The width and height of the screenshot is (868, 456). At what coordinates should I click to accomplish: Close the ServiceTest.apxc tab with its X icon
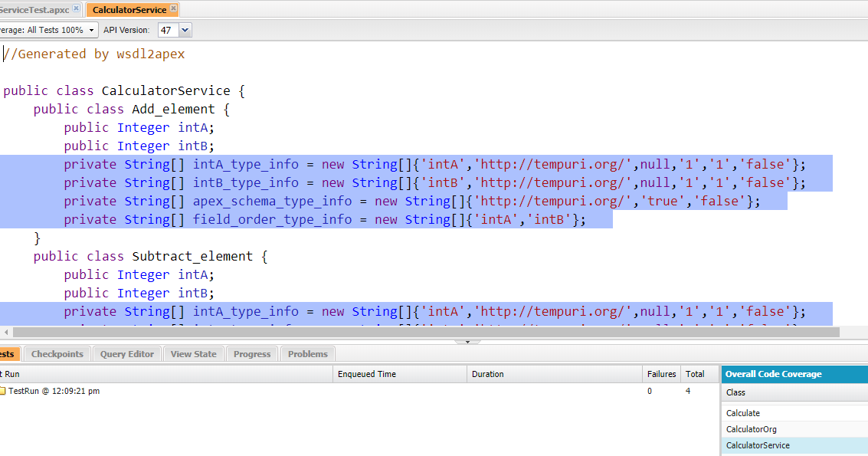[x=77, y=10]
